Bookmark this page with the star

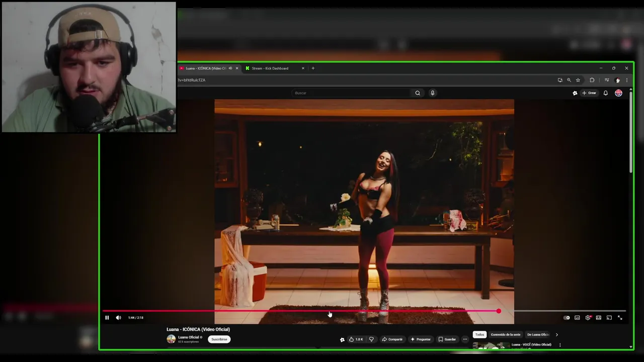[x=578, y=80]
